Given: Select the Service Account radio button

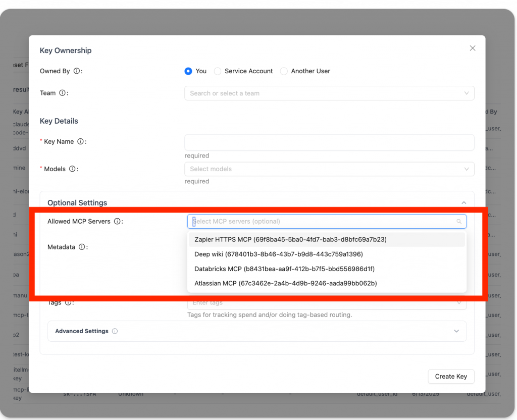Looking at the screenshot, I should [x=218, y=71].
